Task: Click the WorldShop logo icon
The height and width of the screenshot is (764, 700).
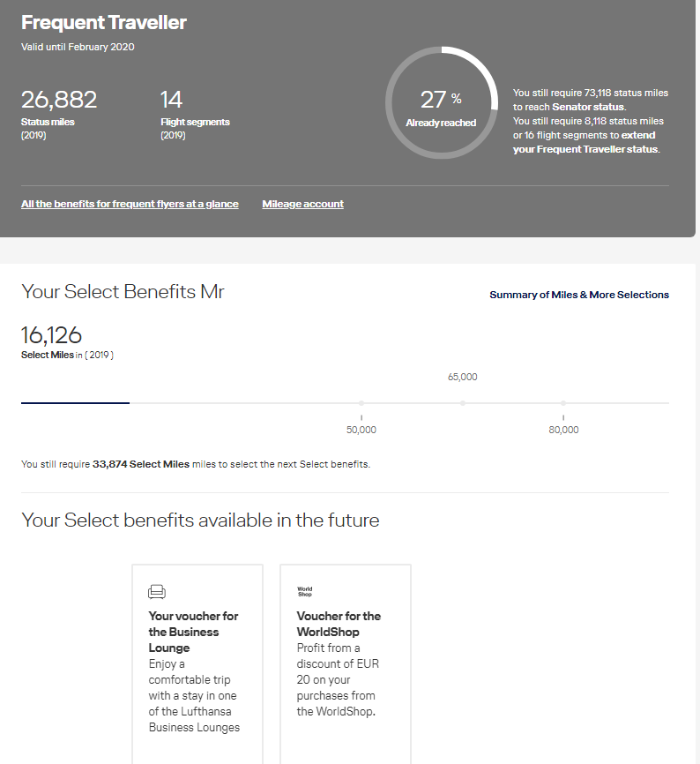Action: point(305,591)
